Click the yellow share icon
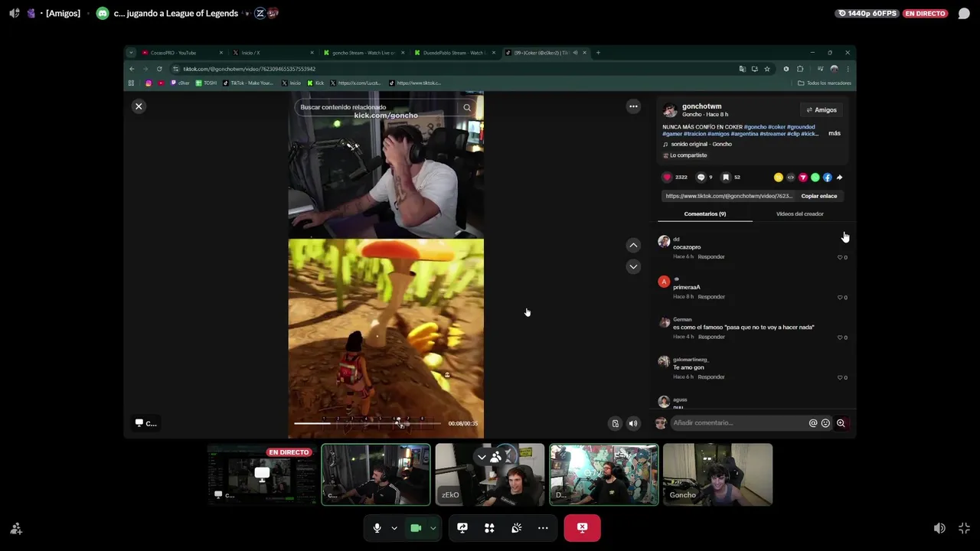Image resolution: width=980 pixels, height=551 pixels. click(x=779, y=178)
